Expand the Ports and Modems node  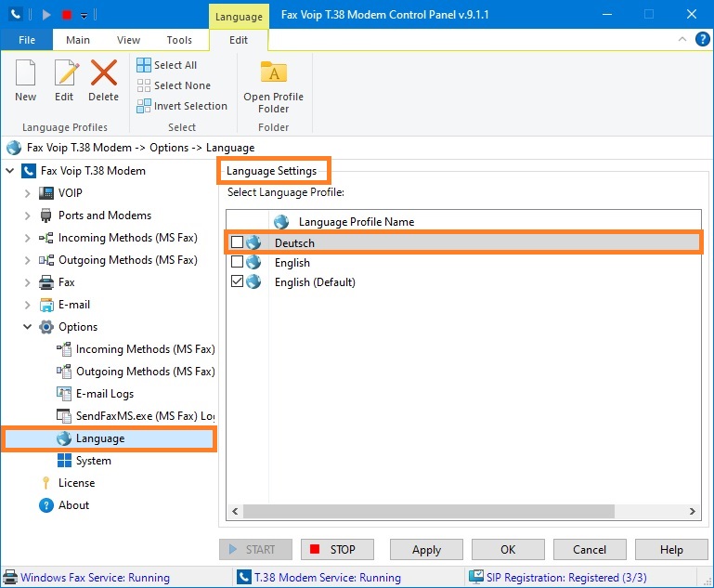pos(27,216)
